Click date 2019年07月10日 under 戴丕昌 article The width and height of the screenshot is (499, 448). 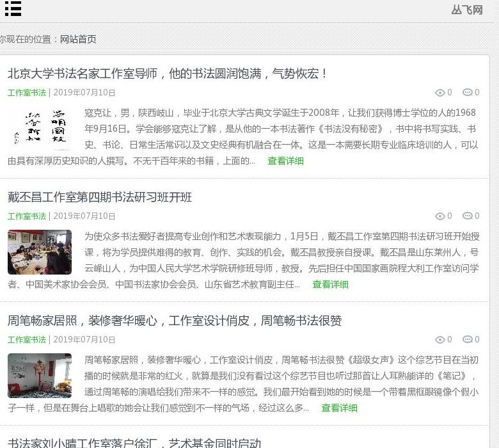[x=84, y=216]
